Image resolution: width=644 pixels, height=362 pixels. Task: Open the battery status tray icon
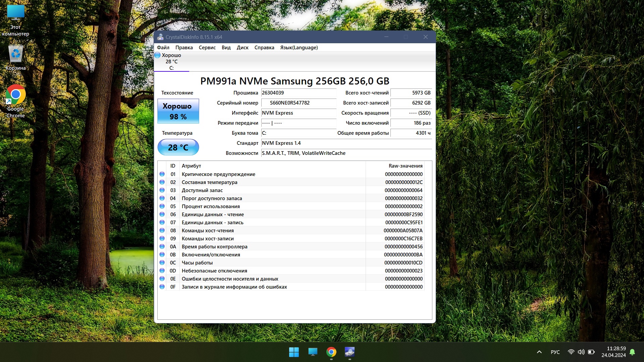coord(591,352)
